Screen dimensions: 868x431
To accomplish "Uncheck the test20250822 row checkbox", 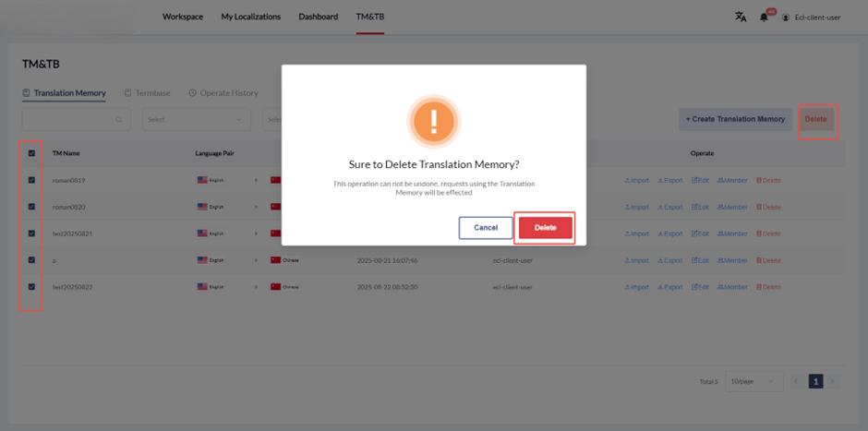I will click(x=31, y=287).
